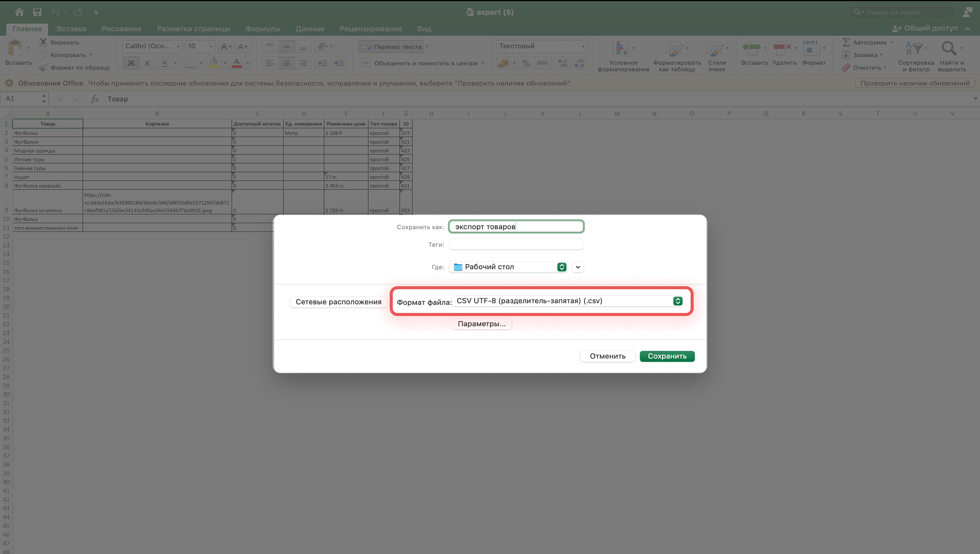Toggle Wrap Text (Перенос текста)
This screenshot has height=554, width=980.
pos(392,46)
